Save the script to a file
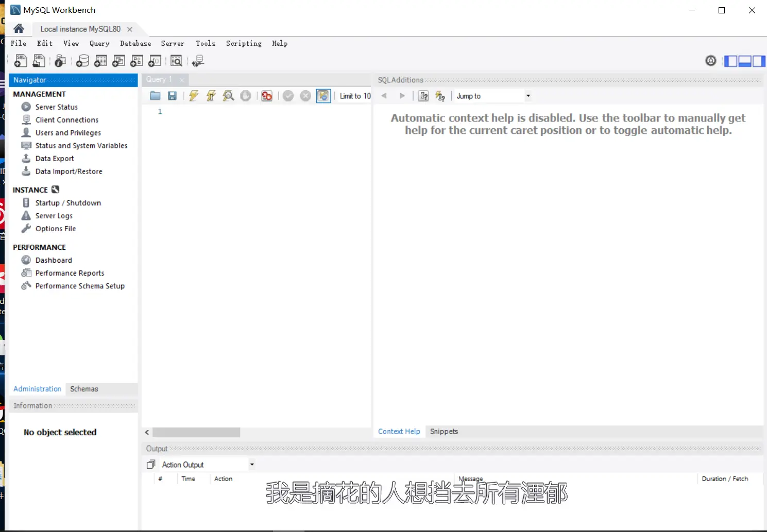The width and height of the screenshot is (767, 532). (x=173, y=96)
